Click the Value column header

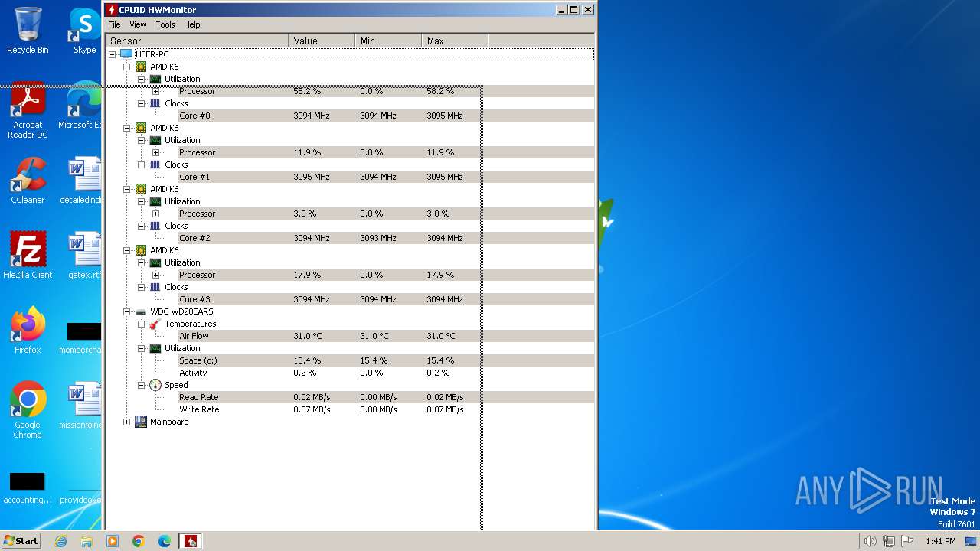322,41
